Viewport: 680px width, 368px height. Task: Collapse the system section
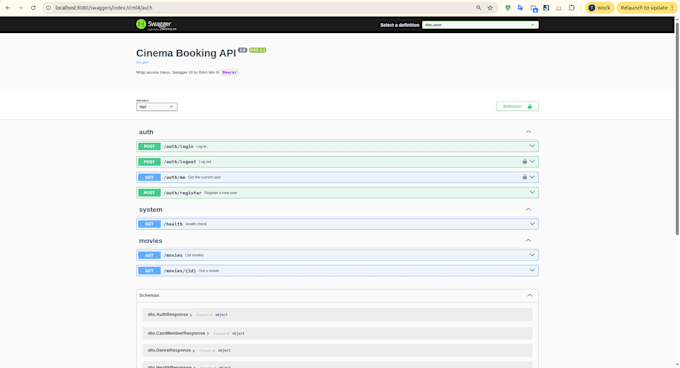pos(528,209)
